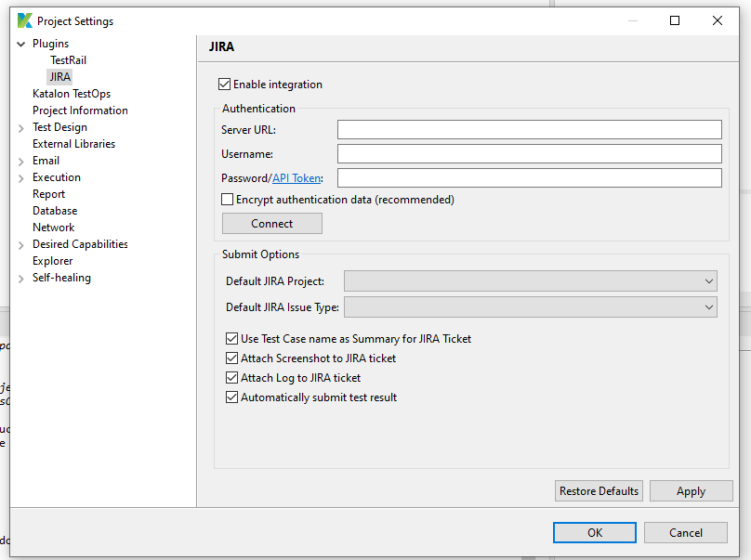Select Execution settings item

[57, 177]
